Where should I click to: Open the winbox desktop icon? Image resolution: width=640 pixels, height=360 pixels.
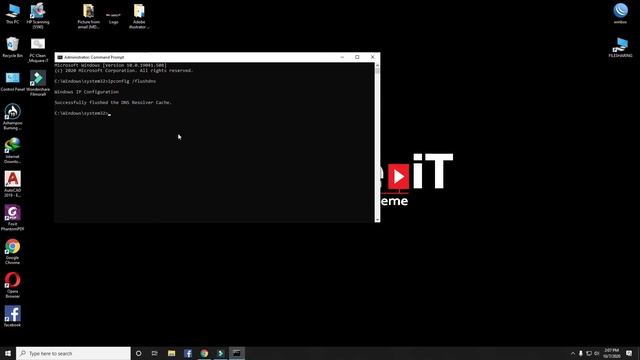[x=620, y=13]
